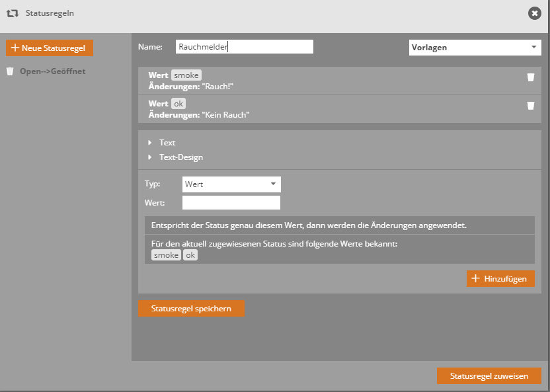Expand the Text-Design section
The width and height of the screenshot is (550, 392).
click(x=180, y=157)
